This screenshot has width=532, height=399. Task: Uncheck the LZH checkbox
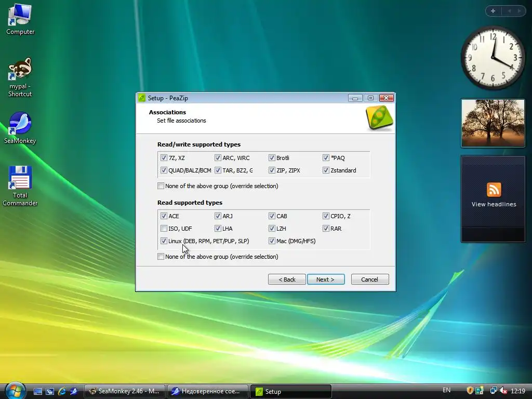pos(272,229)
